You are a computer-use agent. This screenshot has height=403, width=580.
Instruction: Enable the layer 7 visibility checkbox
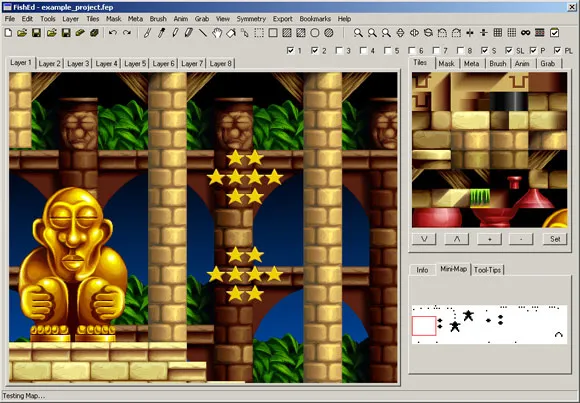436,50
